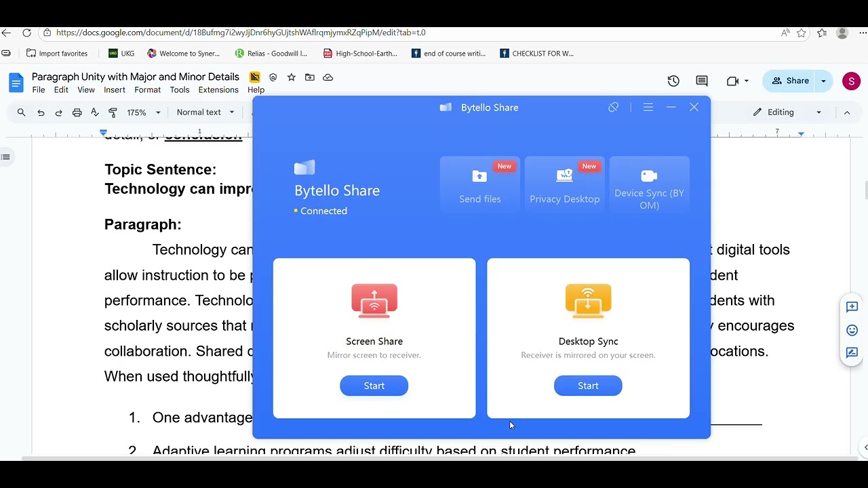Undo the last action in Docs
This screenshot has width=868, height=488.
click(41, 113)
